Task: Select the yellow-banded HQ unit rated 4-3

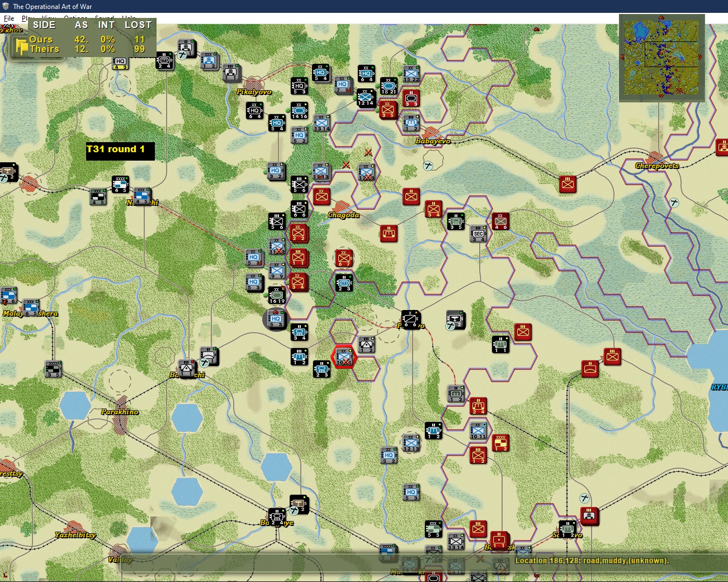Action: [120, 62]
